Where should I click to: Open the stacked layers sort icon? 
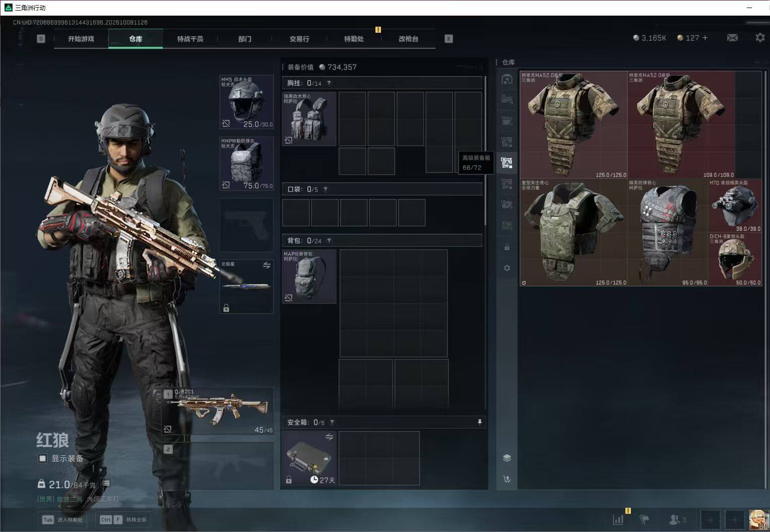(x=507, y=458)
